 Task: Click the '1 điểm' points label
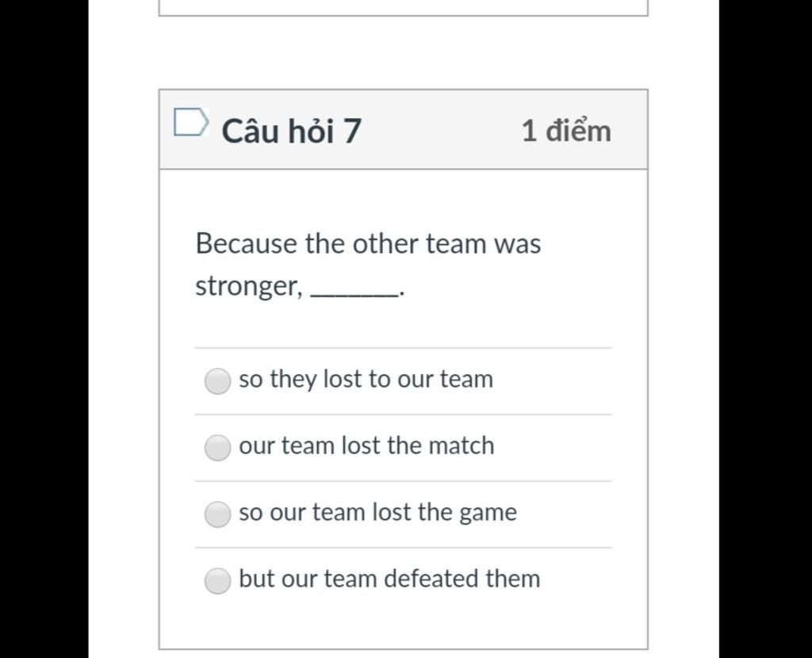click(x=566, y=131)
